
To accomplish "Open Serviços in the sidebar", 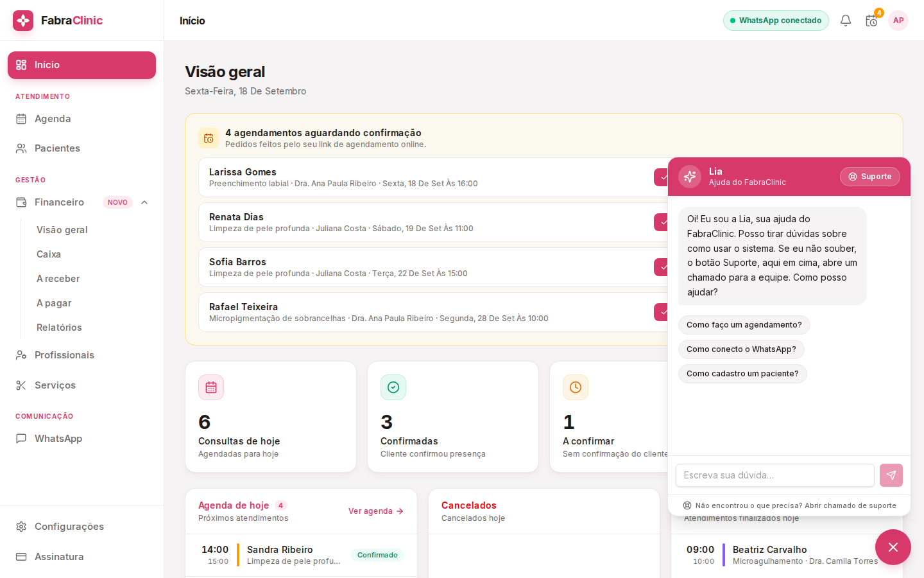I will (x=81, y=385).
